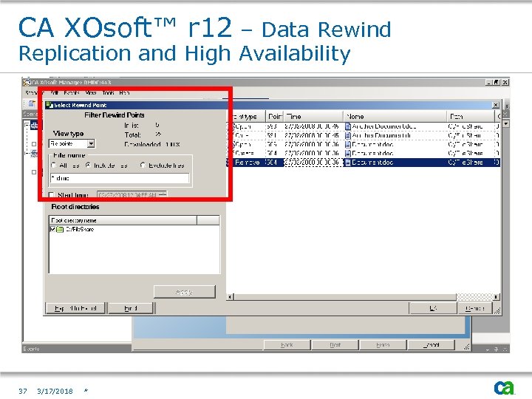Click the OK button in Select Rewind Point
The width and height of the screenshot is (532, 399).
[433, 308]
